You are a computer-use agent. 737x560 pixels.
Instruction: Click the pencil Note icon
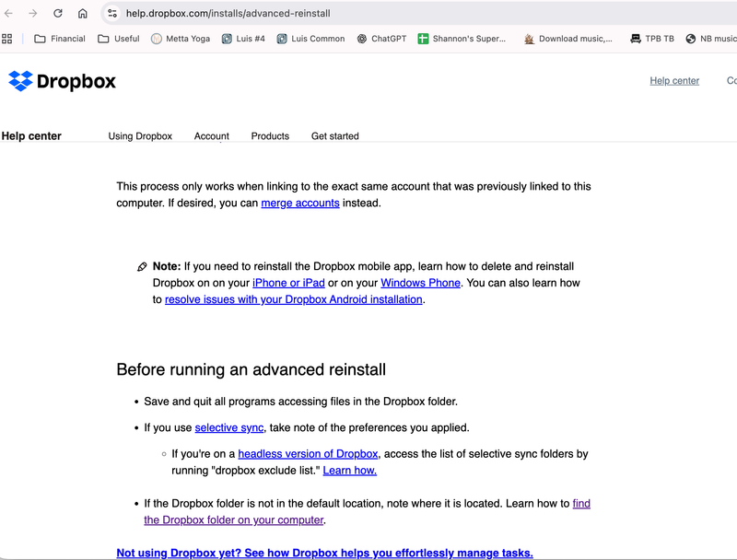tap(142, 267)
